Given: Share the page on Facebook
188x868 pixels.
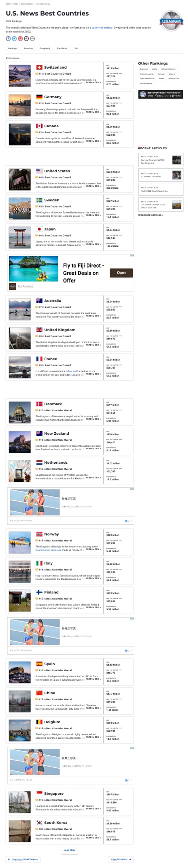Looking at the screenshot, I should pos(8,38).
